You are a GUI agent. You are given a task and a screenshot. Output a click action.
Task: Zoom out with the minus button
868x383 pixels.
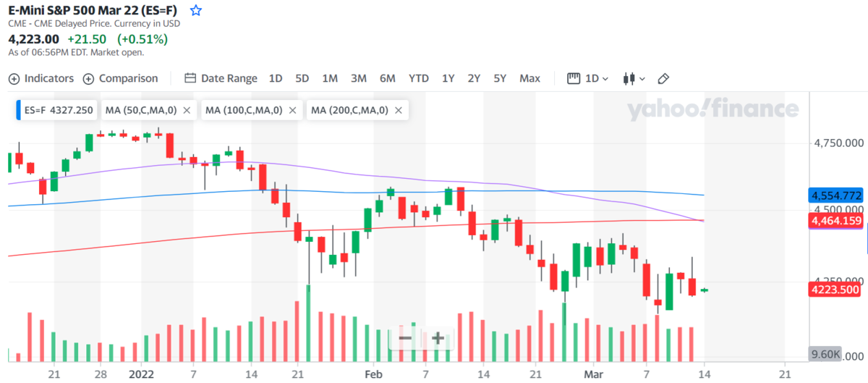(405, 337)
